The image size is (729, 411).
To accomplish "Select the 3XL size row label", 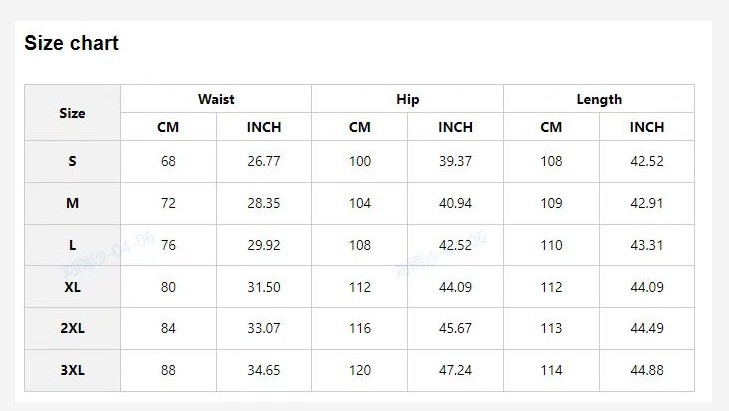I will [x=72, y=370].
